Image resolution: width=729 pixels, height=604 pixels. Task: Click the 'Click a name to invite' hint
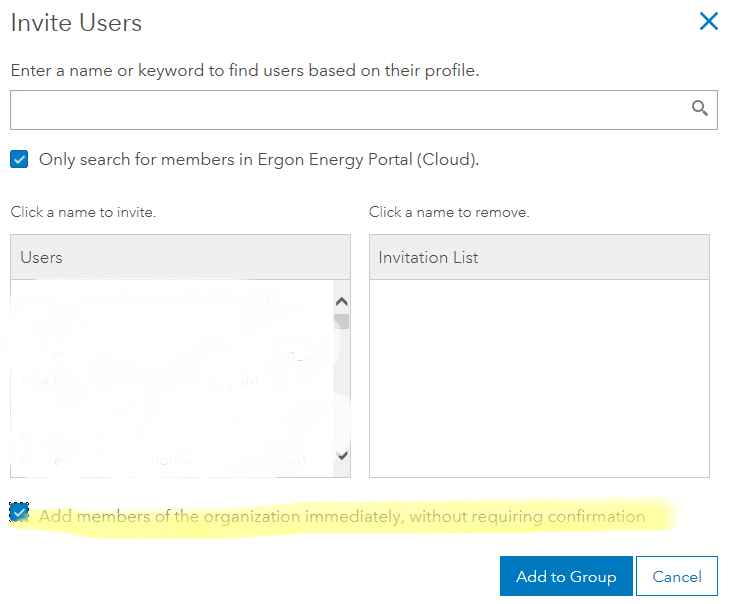pos(83,212)
